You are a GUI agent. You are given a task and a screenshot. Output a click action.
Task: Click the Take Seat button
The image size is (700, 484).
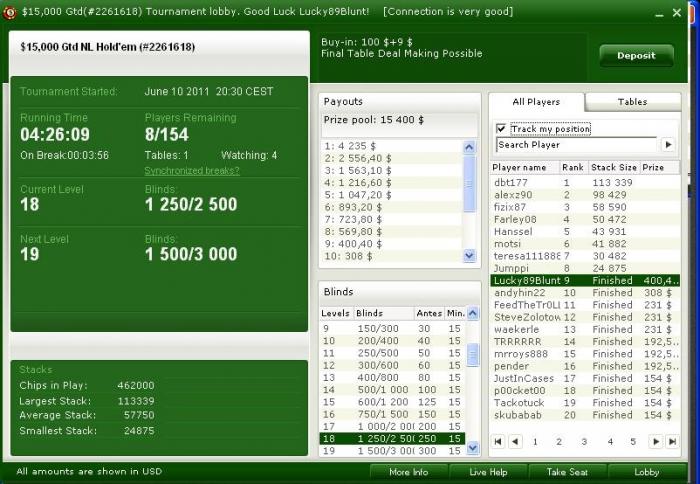click(567, 472)
